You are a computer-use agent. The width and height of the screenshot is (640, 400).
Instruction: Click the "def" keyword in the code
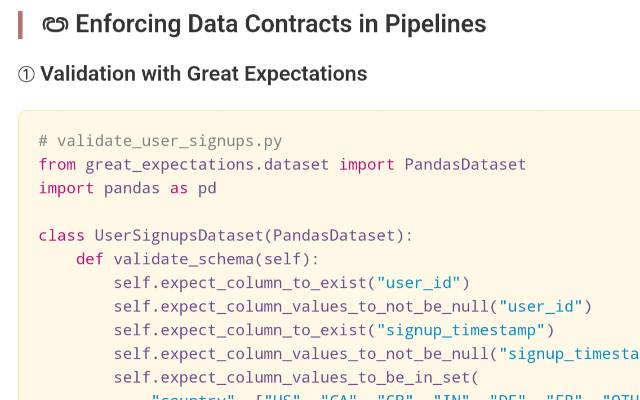click(x=90, y=260)
